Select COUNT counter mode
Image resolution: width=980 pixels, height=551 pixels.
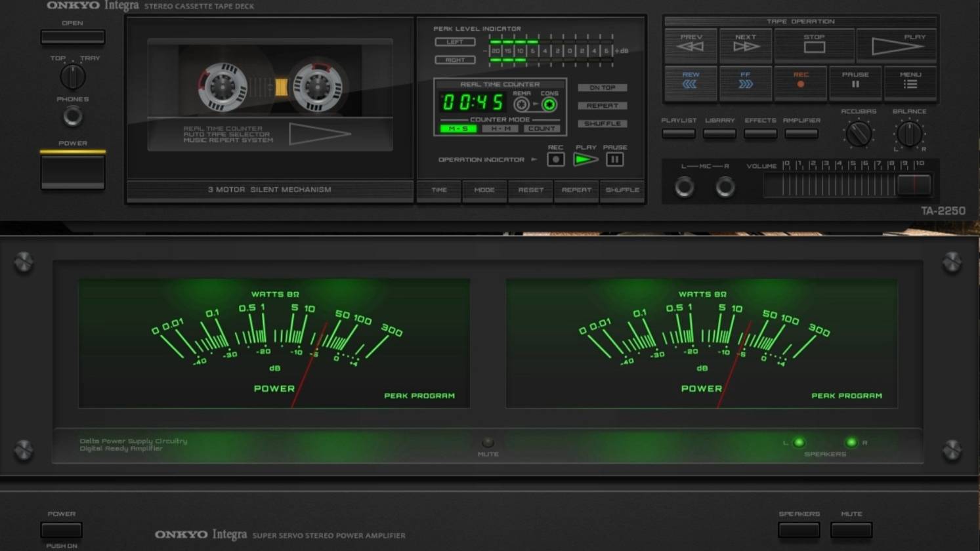(542, 129)
